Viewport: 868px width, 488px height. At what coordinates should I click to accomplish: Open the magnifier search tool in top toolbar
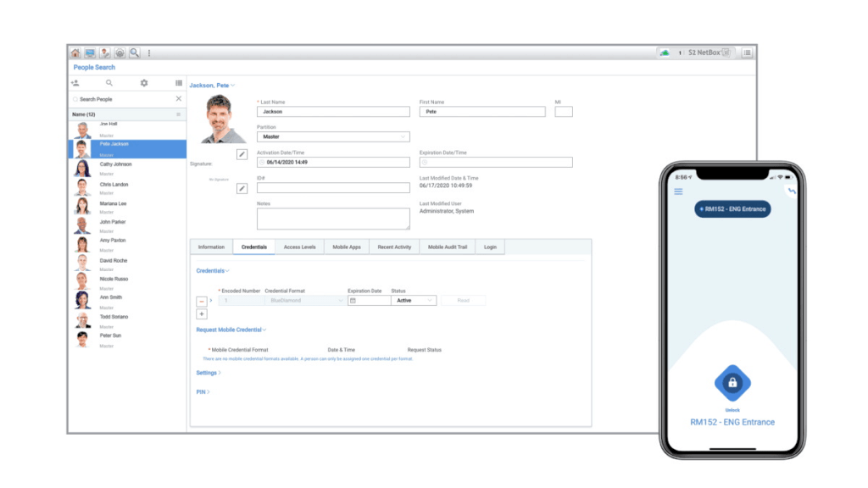click(x=134, y=53)
